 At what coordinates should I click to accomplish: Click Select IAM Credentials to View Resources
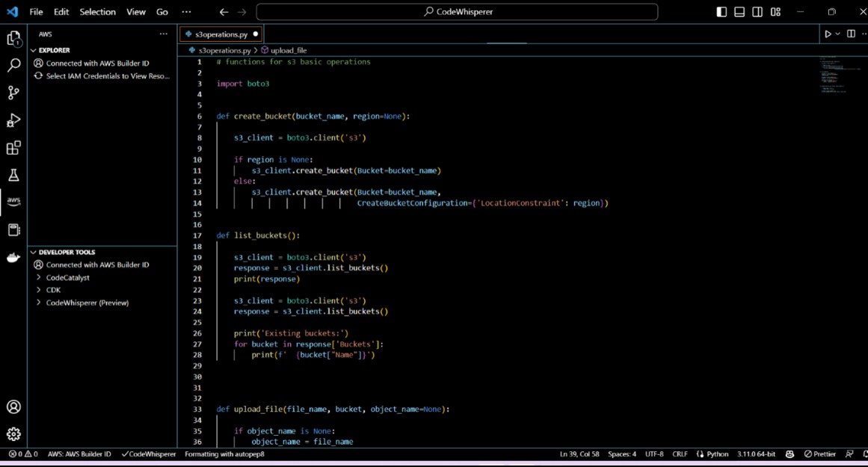108,76
